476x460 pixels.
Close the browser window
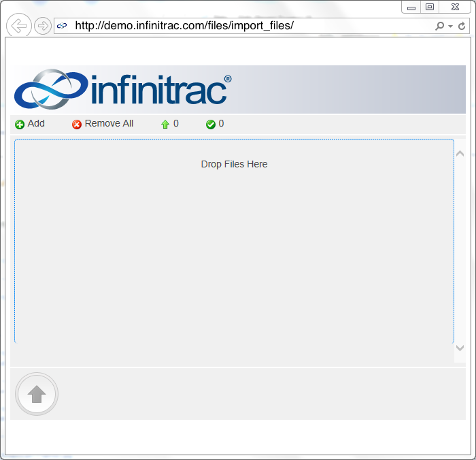pyautogui.click(x=455, y=7)
